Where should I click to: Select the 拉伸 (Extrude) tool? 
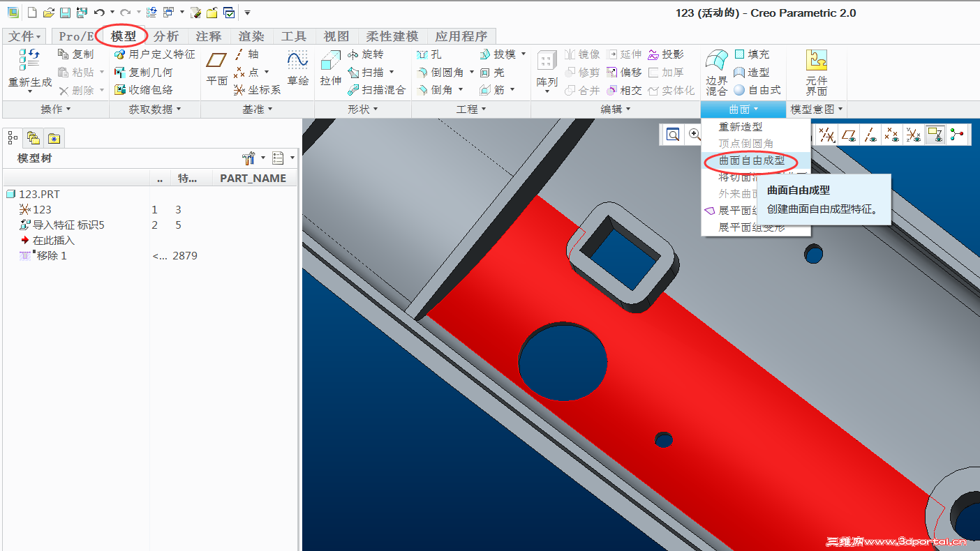coord(331,68)
